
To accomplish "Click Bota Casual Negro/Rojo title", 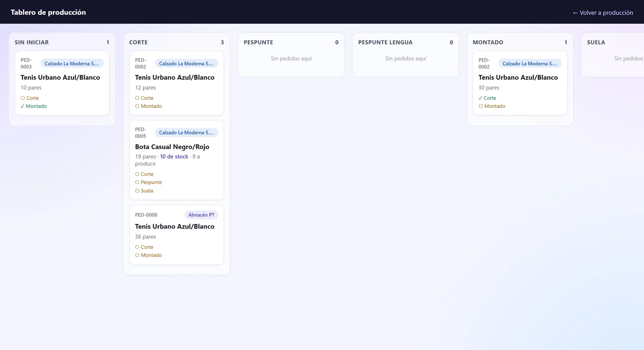I will point(172,147).
